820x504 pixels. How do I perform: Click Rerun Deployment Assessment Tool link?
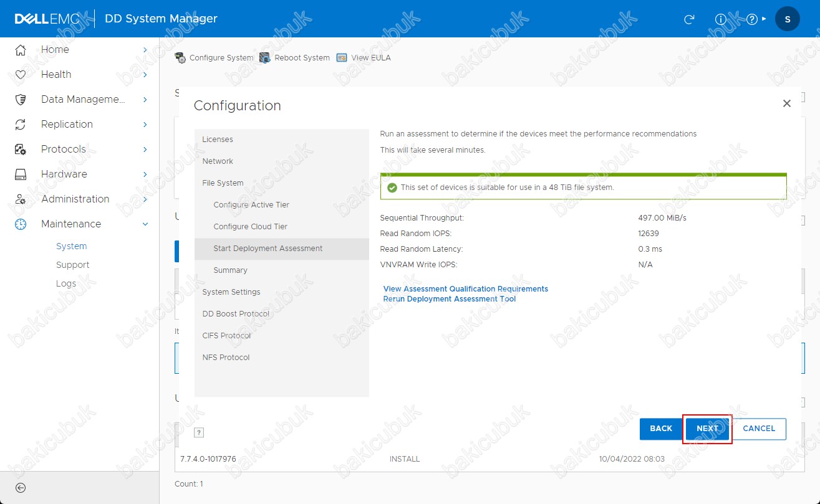click(x=450, y=299)
